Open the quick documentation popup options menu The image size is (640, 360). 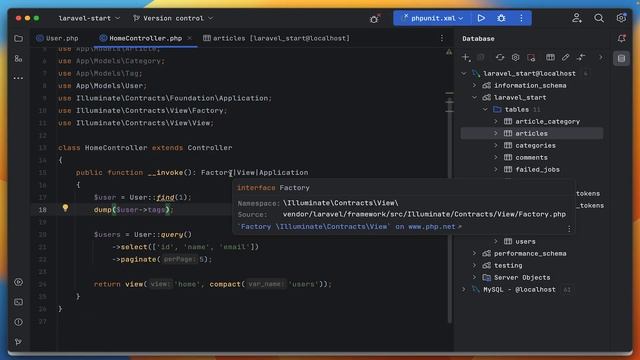point(569,229)
